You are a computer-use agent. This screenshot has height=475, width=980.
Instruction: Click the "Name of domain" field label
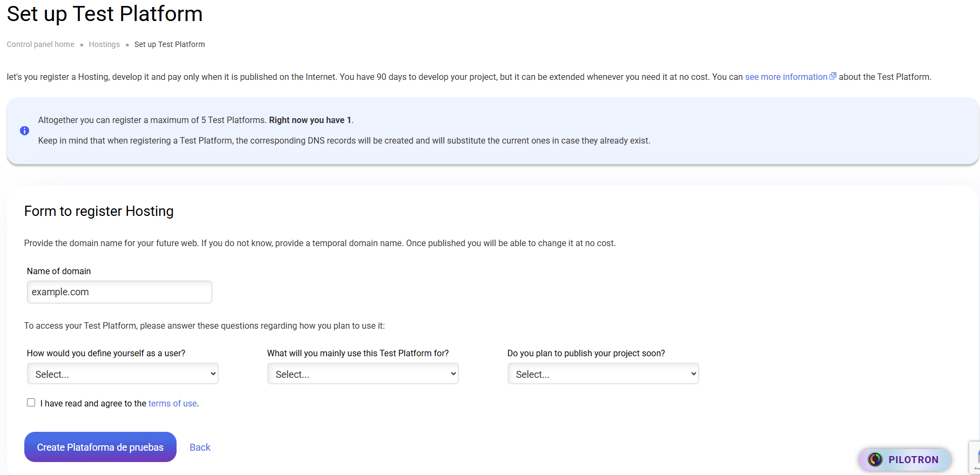(x=59, y=271)
